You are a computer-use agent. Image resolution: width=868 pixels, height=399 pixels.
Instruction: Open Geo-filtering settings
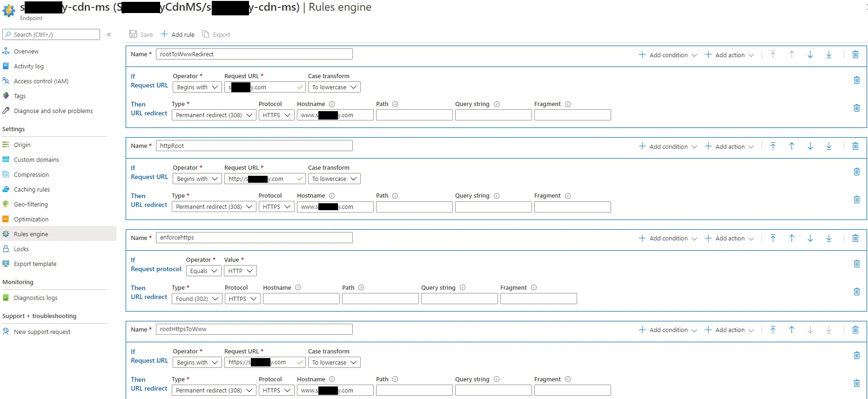tap(31, 204)
